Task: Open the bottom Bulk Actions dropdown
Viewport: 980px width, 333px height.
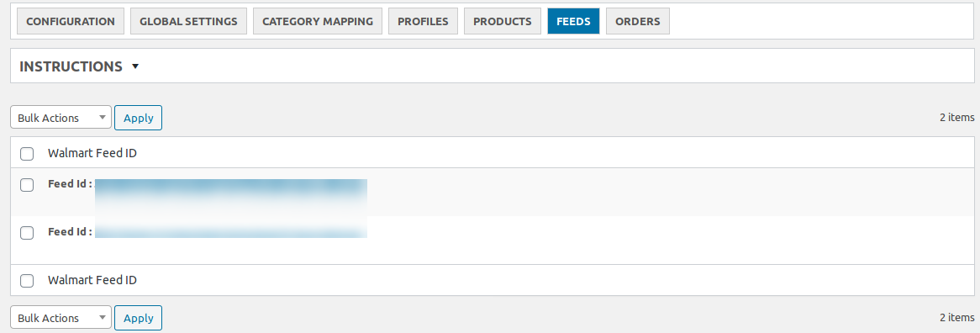Action: pos(61,317)
